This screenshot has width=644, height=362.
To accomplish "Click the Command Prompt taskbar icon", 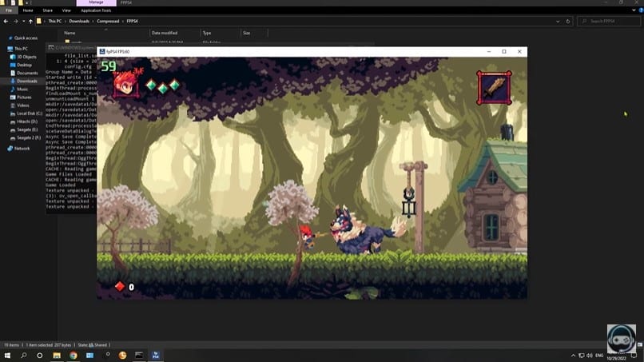I will tap(139, 355).
